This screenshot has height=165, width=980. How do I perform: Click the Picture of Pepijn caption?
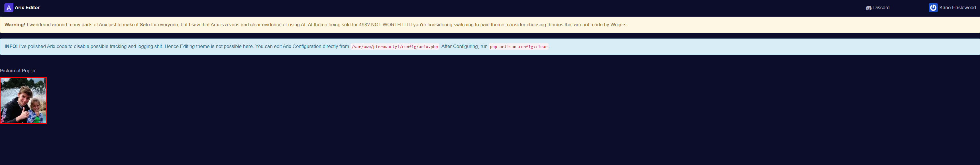(17, 71)
